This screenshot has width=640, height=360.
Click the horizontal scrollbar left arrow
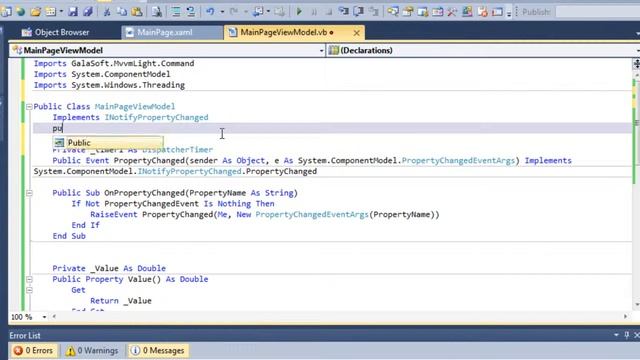point(54,317)
